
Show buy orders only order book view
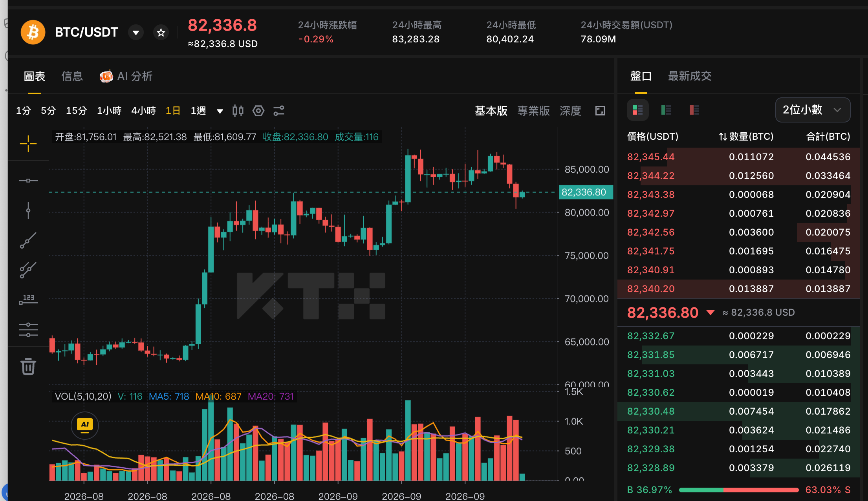[666, 110]
